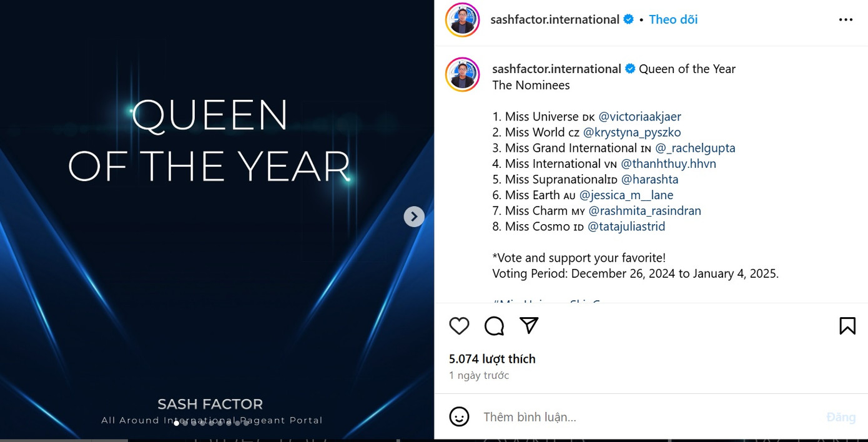Open comments via the comment bubble icon

pos(494,326)
